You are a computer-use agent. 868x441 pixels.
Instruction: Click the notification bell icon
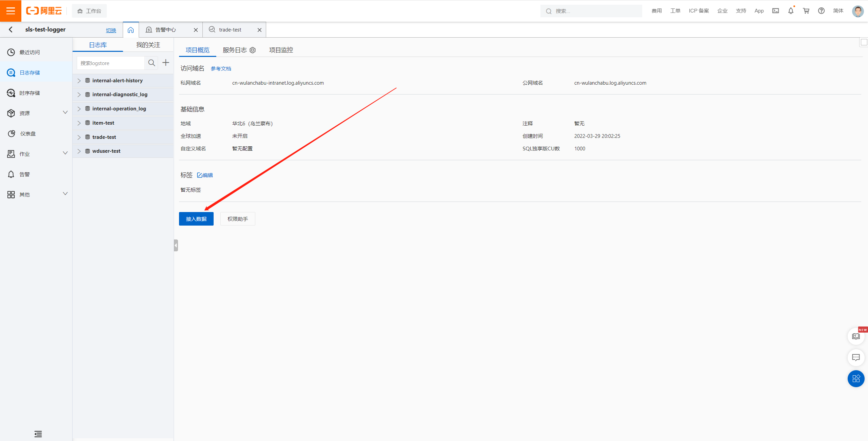(791, 11)
